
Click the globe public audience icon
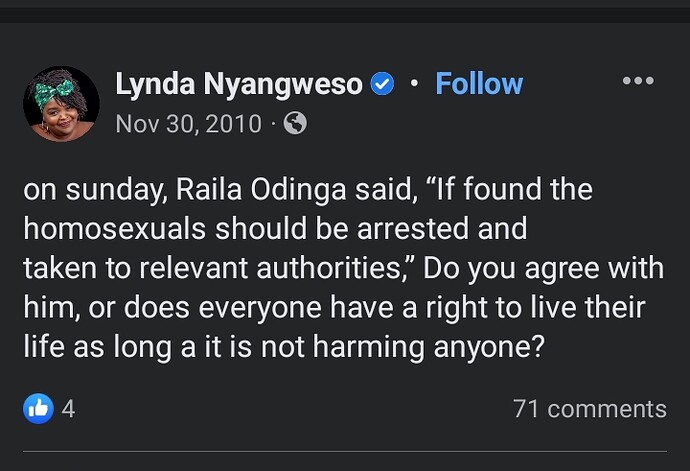pyautogui.click(x=295, y=123)
